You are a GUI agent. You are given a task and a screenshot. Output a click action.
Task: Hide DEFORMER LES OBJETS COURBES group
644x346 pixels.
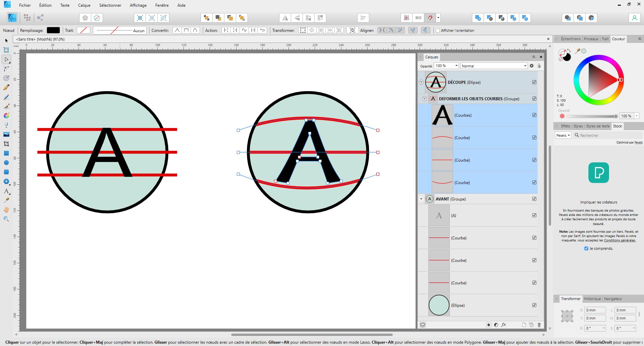(534, 99)
